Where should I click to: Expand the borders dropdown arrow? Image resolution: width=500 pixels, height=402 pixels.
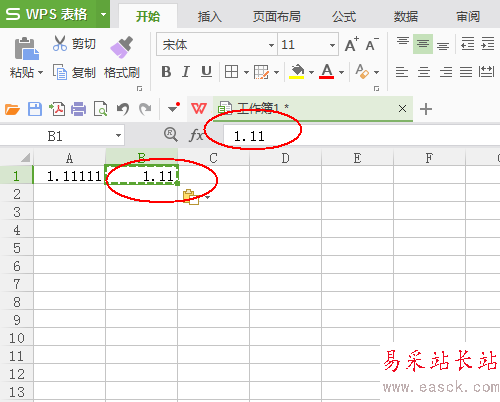click(246, 72)
